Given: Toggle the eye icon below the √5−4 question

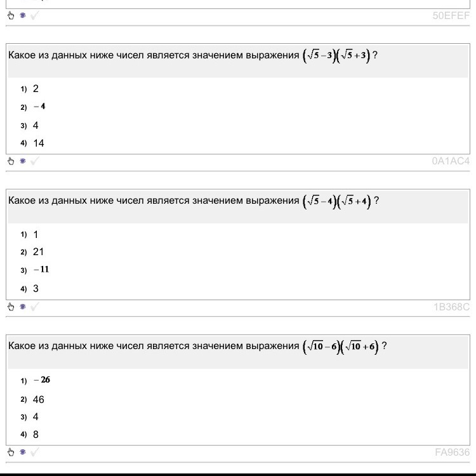Looking at the screenshot, I should point(22,307).
